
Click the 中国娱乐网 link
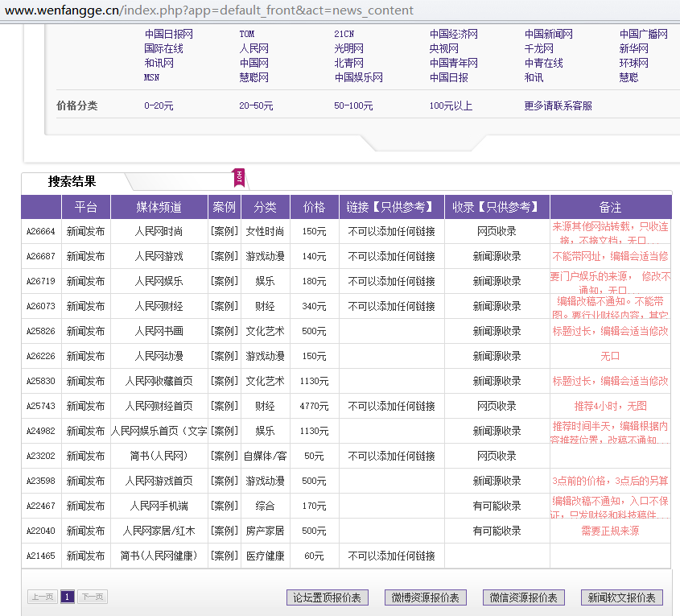point(359,77)
